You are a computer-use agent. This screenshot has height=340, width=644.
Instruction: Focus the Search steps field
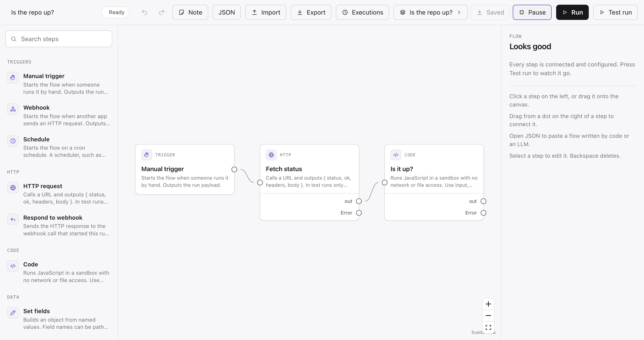coord(59,39)
